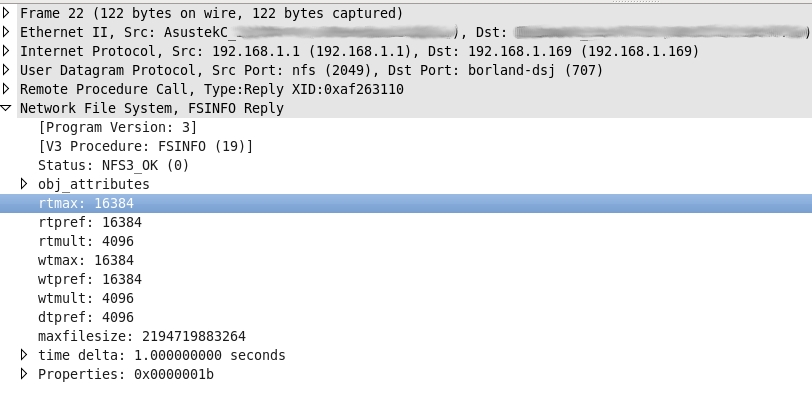Image resolution: width=812 pixels, height=403 pixels.
Task: Expand the Ethernet II section
Action: pos(6,32)
